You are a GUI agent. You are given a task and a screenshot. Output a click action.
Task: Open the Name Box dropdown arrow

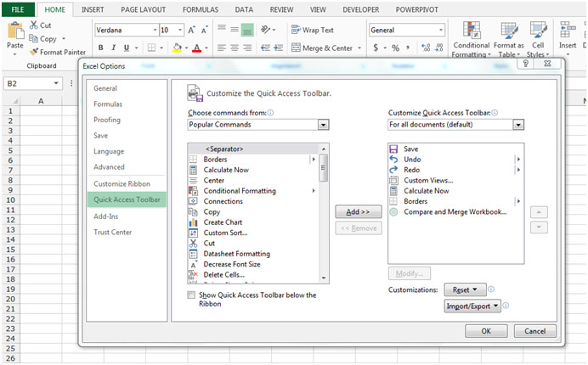[56, 83]
